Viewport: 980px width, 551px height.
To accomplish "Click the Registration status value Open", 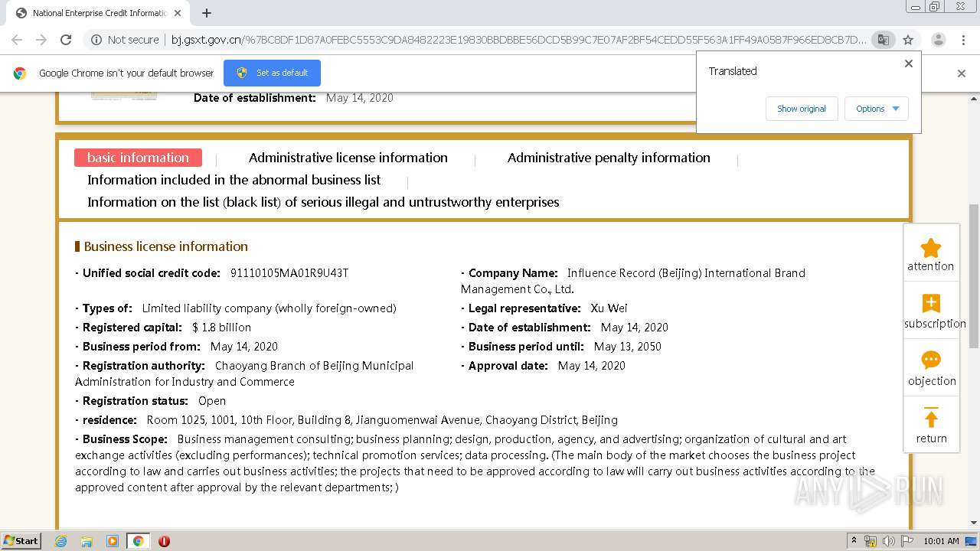I will point(212,401).
